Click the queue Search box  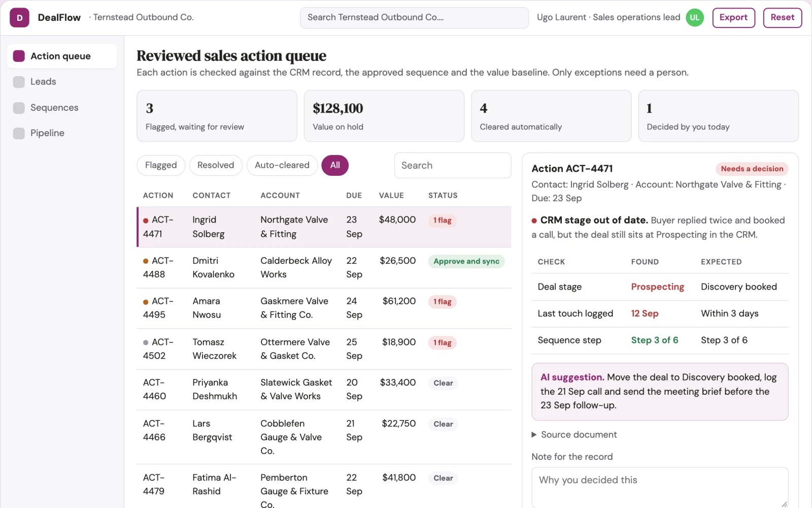(453, 166)
